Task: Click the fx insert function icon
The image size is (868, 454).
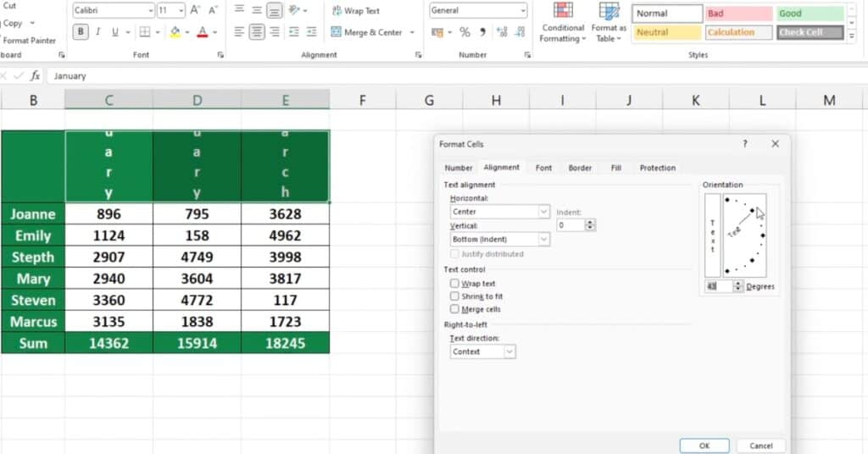Action: click(35, 75)
